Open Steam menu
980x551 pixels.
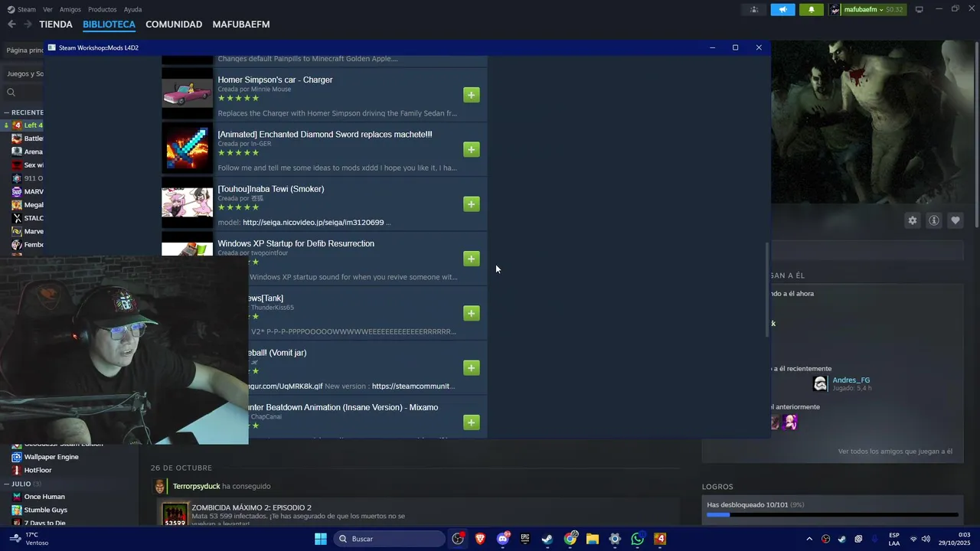pyautogui.click(x=21, y=9)
